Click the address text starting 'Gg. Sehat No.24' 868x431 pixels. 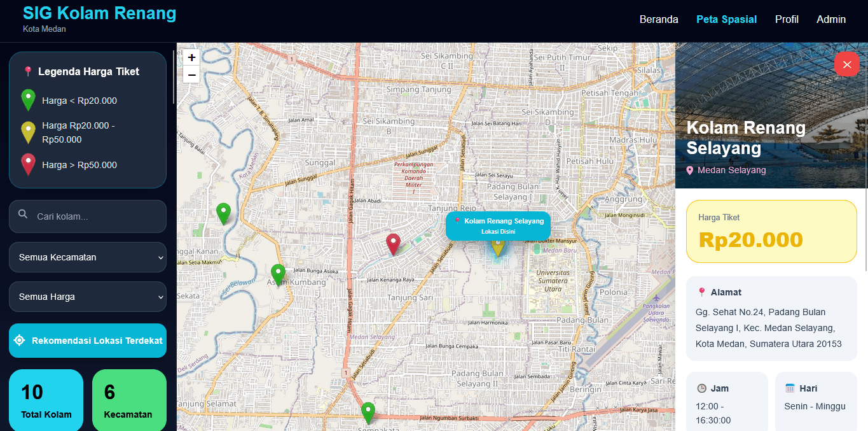[769, 328]
